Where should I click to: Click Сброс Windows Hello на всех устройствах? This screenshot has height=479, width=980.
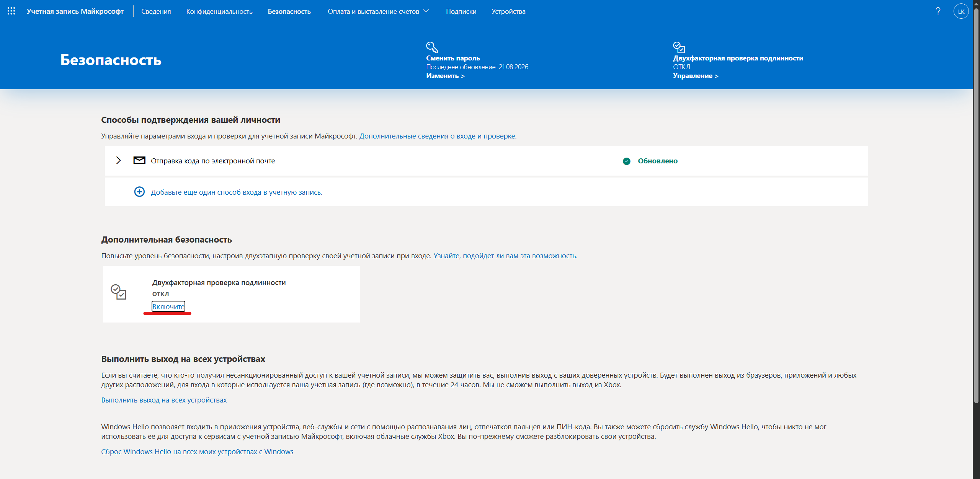[197, 451]
